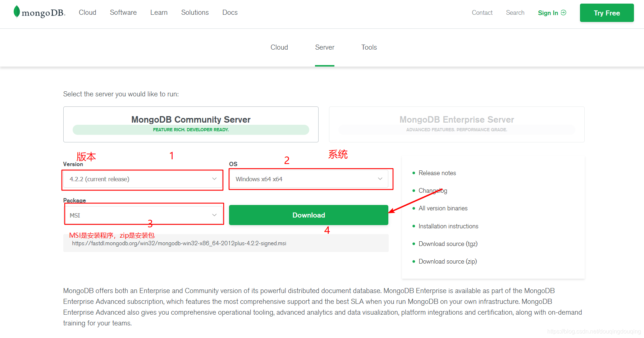Screen dimensions: 644x338
Task: Switch to the Cloud download tab
Action: (279, 47)
